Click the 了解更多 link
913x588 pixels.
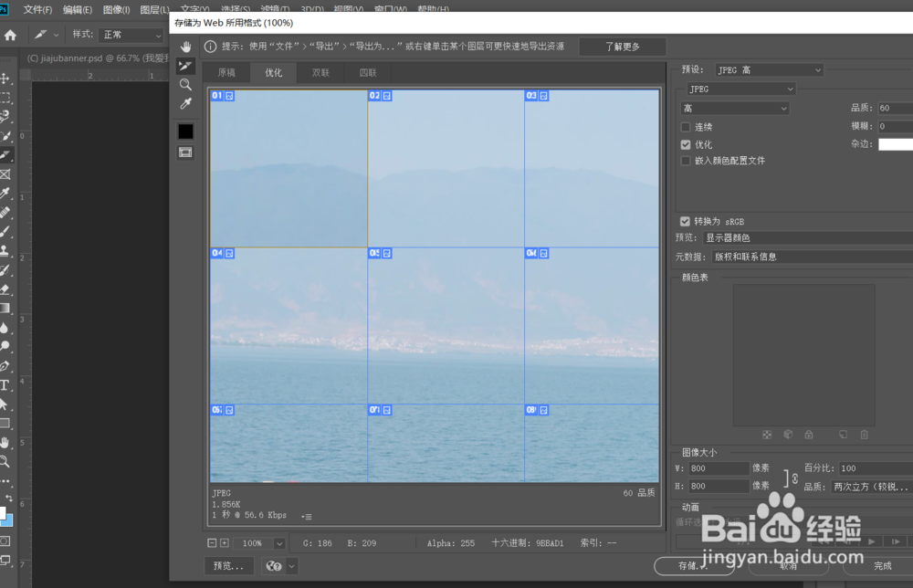click(623, 45)
